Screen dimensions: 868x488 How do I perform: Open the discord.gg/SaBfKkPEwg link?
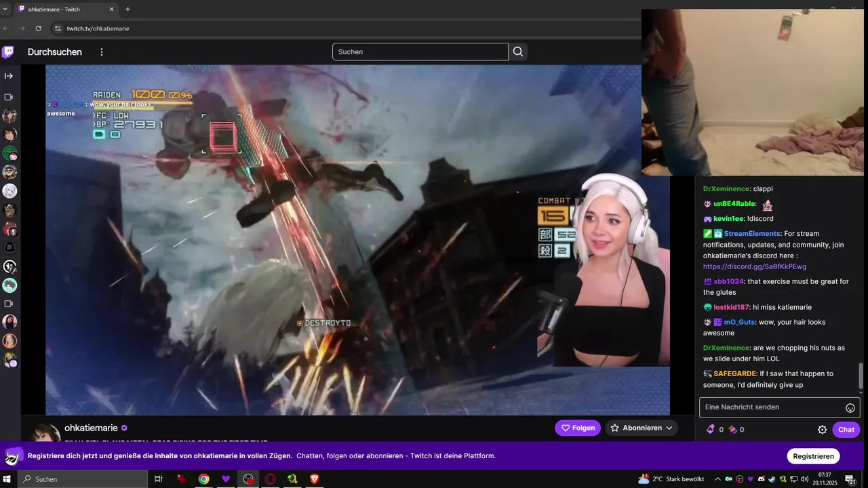point(755,266)
